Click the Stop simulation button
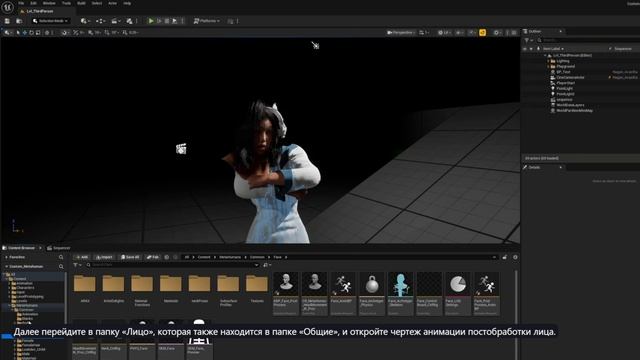 tap(167, 21)
